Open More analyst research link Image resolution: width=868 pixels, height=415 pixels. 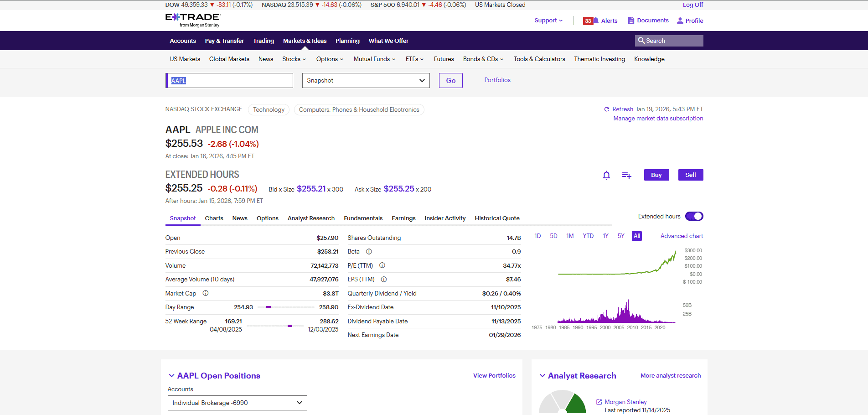click(x=671, y=376)
